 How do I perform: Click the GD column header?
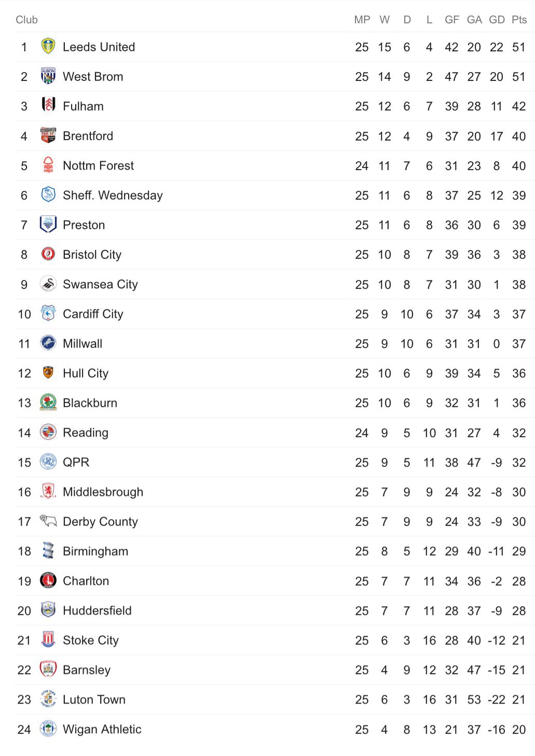click(497, 20)
